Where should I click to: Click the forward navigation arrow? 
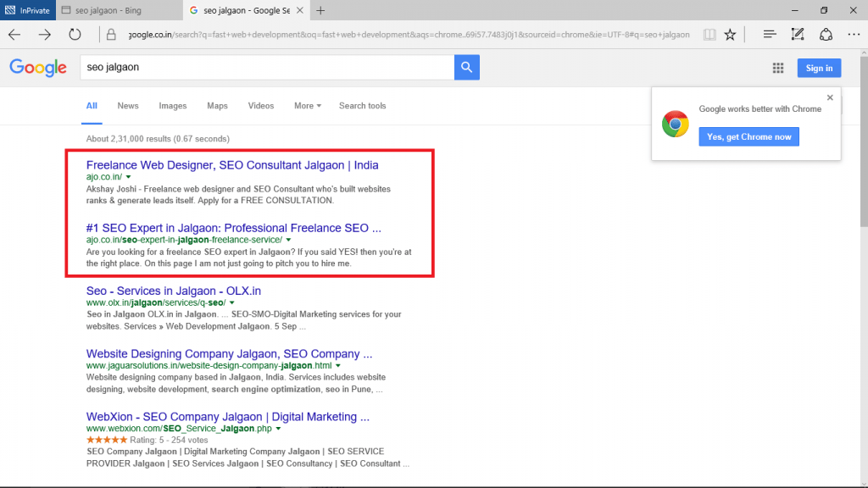[44, 34]
